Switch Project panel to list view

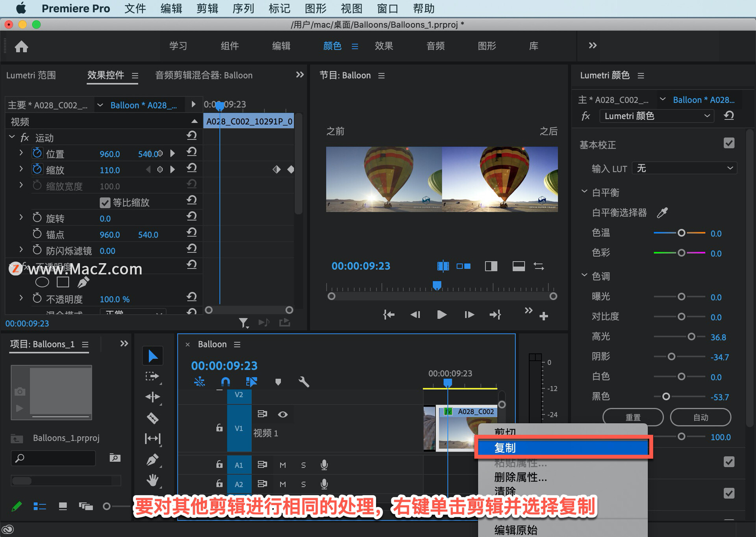(x=40, y=506)
